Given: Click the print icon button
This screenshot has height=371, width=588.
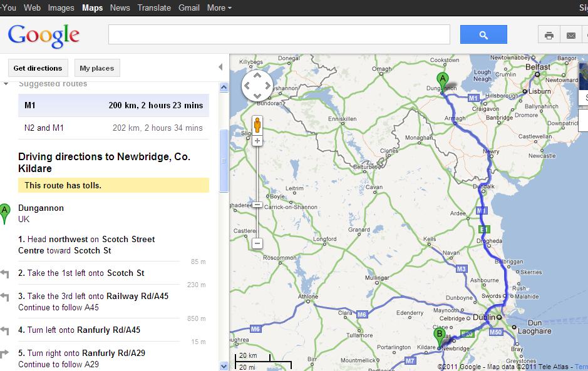Looking at the screenshot, I should pos(549,35).
